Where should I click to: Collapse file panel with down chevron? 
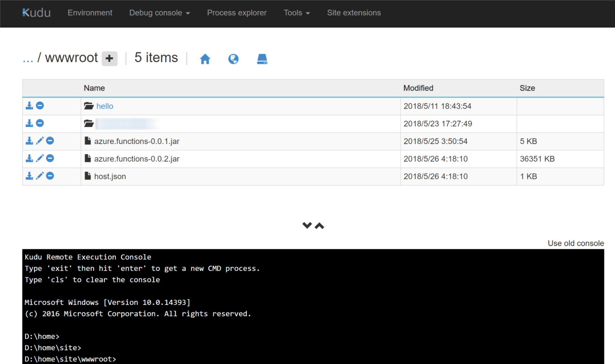point(307,225)
